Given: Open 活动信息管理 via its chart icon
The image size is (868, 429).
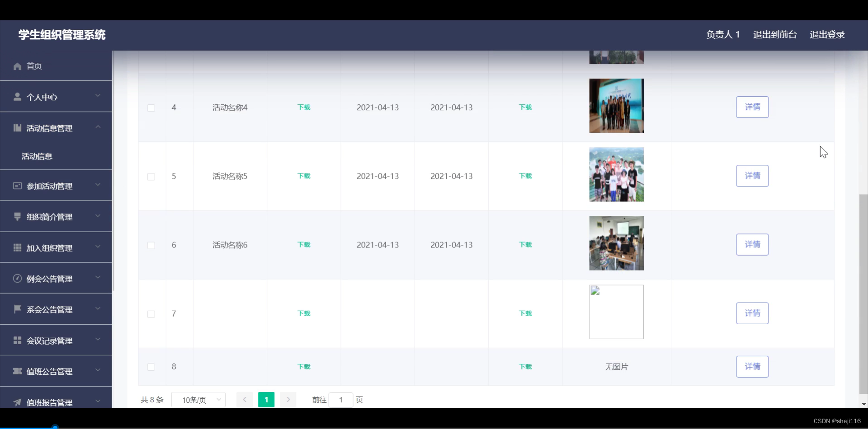Looking at the screenshot, I should click(x=17, y=128).
